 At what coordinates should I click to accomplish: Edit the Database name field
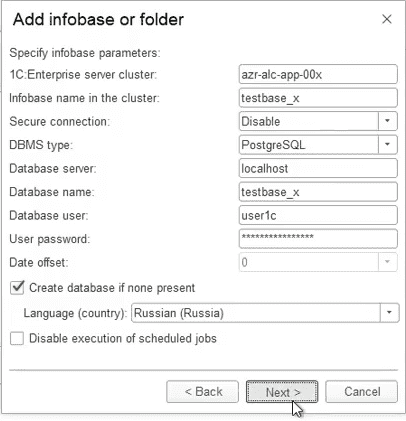318,192
